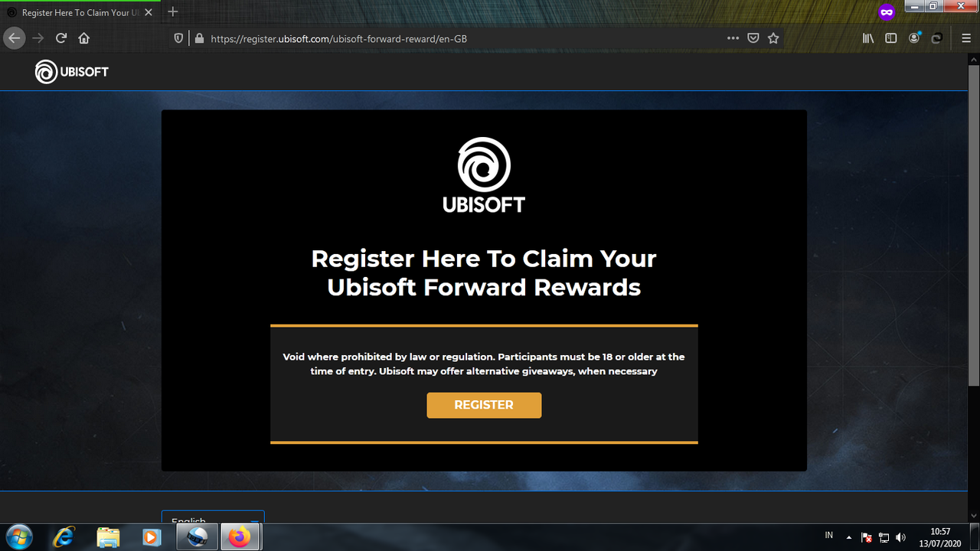The height and width of the screenshot is (551, 980).
Task: Open the Windows Start menu
Action: pos(18,537)
